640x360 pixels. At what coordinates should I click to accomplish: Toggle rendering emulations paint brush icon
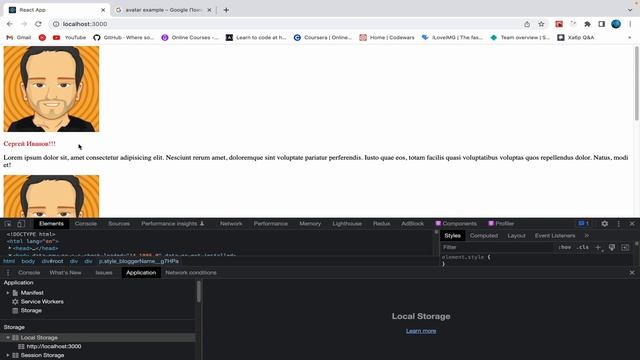click(x=612, y=247)
